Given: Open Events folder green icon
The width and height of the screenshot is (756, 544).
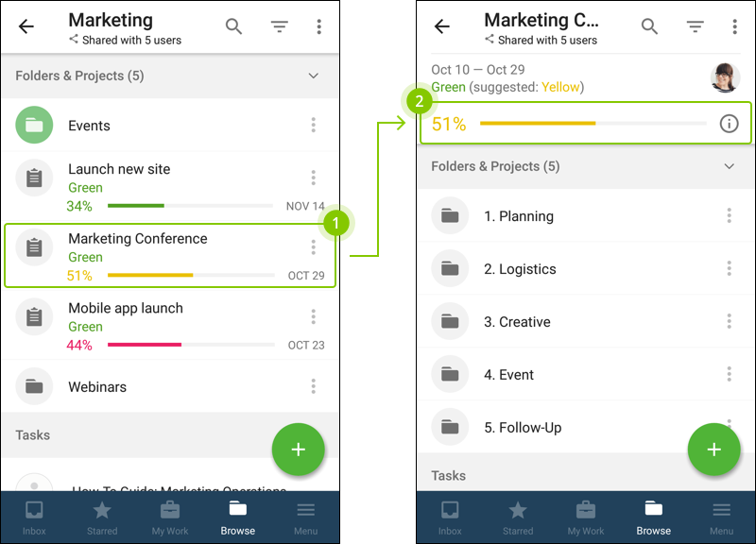Looking at the screenshot, I should 34,125.
